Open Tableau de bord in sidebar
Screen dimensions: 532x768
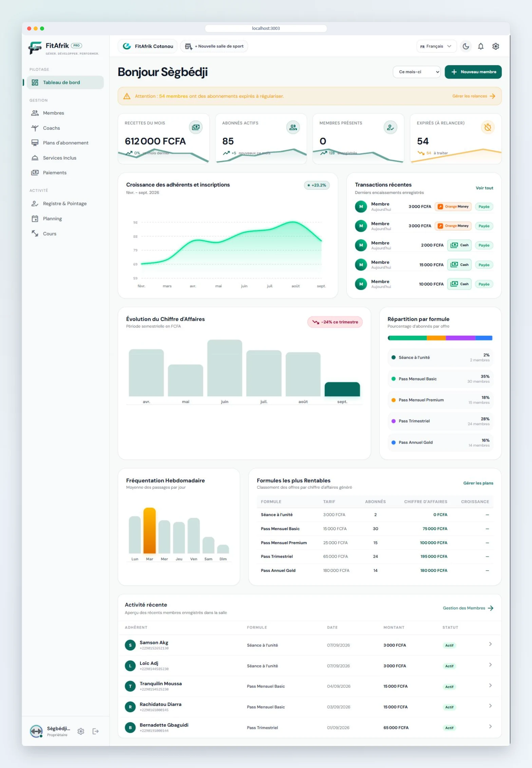[65, 82]
